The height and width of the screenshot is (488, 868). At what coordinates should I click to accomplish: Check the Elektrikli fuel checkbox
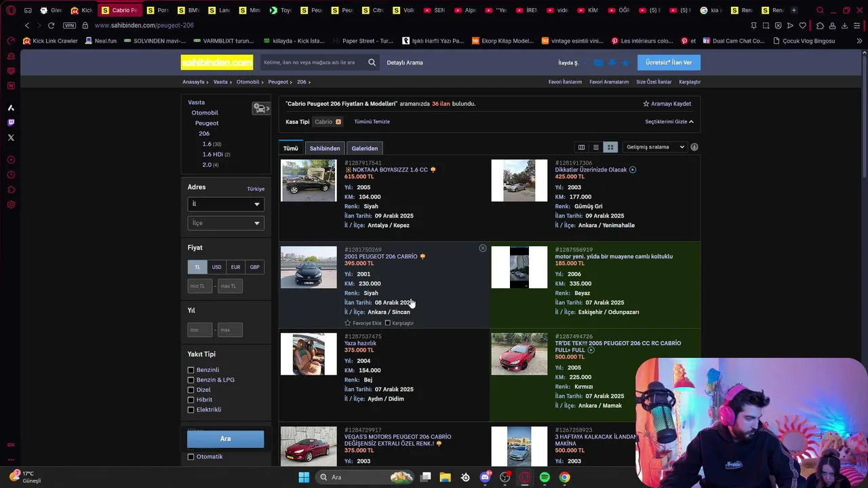[191, 409]
